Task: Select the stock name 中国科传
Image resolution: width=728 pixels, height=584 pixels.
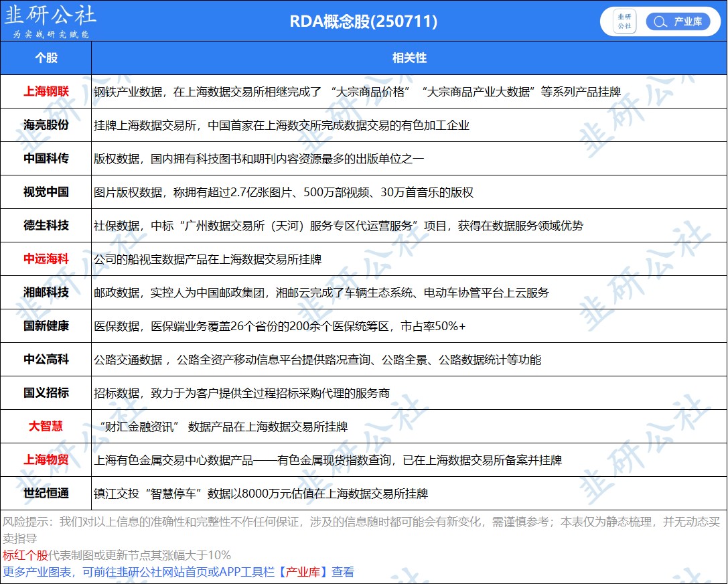Action: click(46, 158)
